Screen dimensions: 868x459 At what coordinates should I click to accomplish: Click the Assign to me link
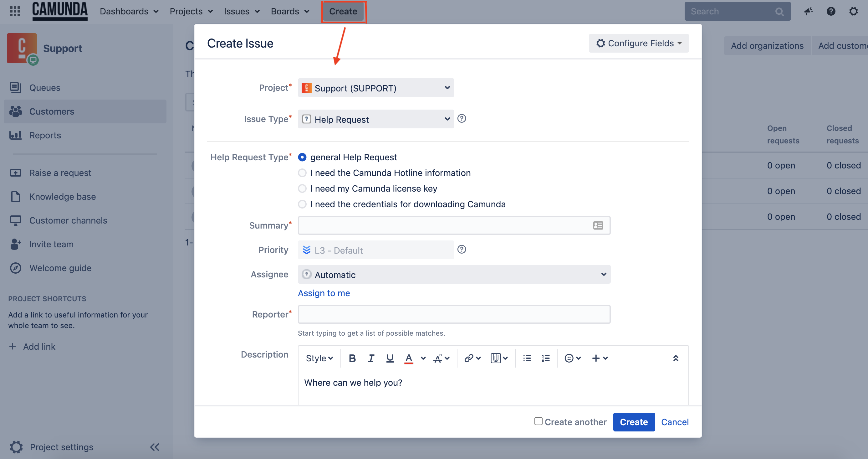tap(324, 292)
